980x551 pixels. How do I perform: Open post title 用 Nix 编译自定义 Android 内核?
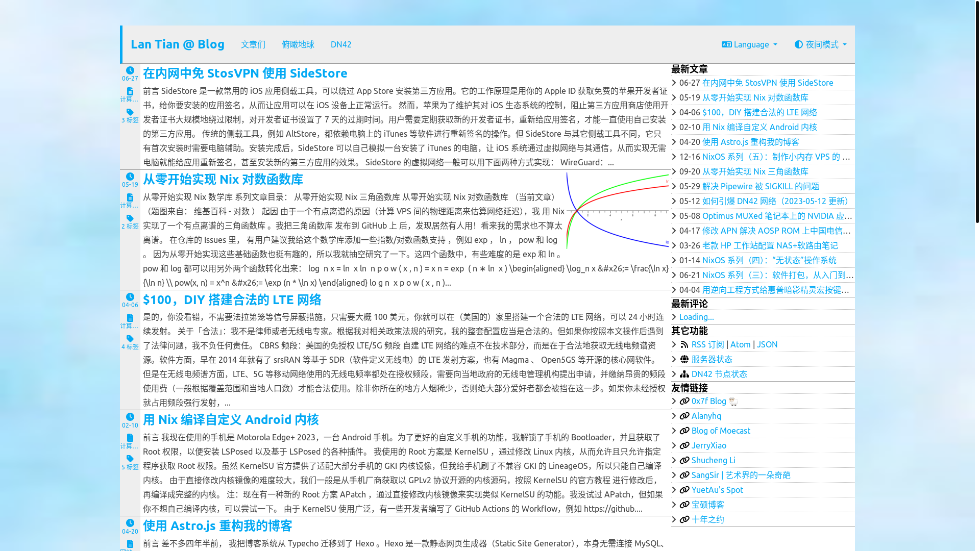231,420
